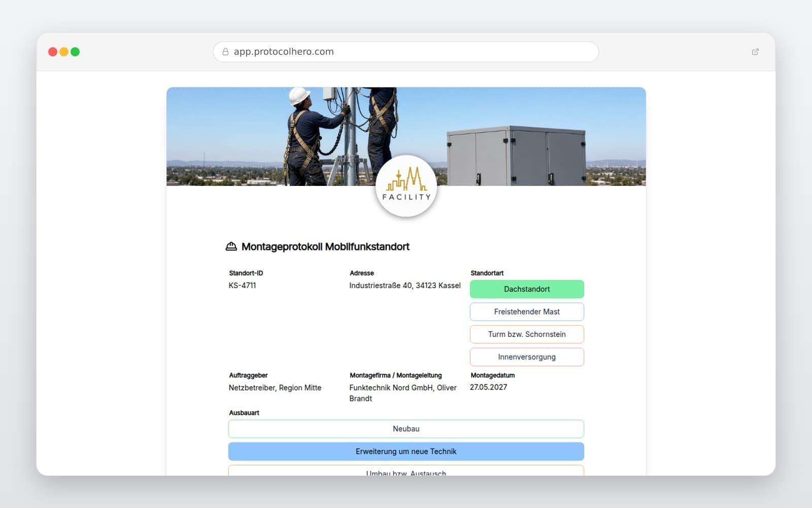Click the Auftraggeber label
The width and height of the screenshot is (812, 508).
pyautogui.click(x=248, y=375)
